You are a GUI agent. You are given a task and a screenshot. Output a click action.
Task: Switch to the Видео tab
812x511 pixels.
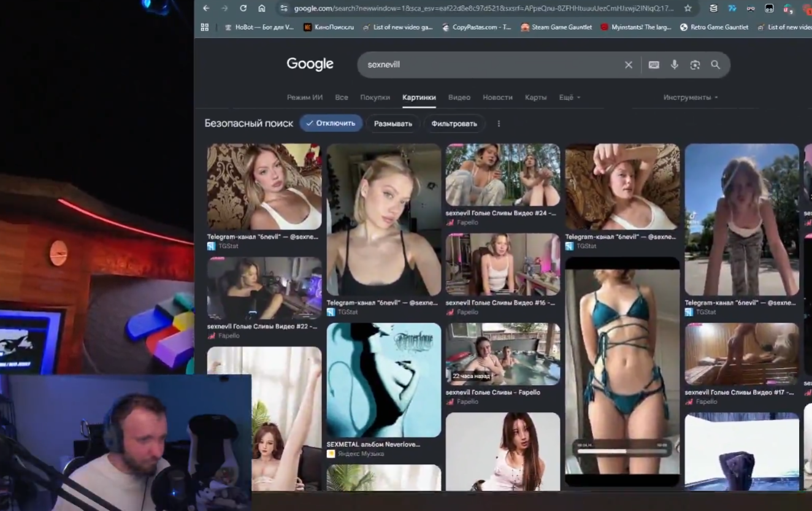459,98
